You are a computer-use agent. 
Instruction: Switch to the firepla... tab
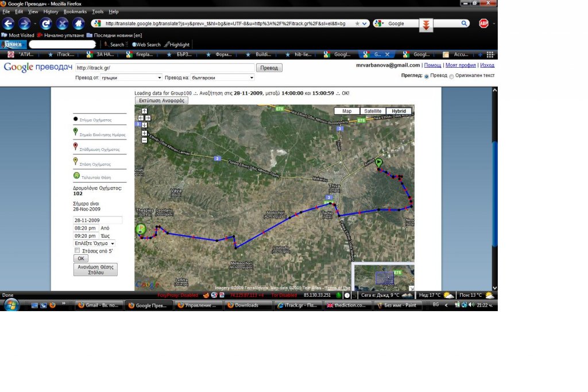(140, 55)
